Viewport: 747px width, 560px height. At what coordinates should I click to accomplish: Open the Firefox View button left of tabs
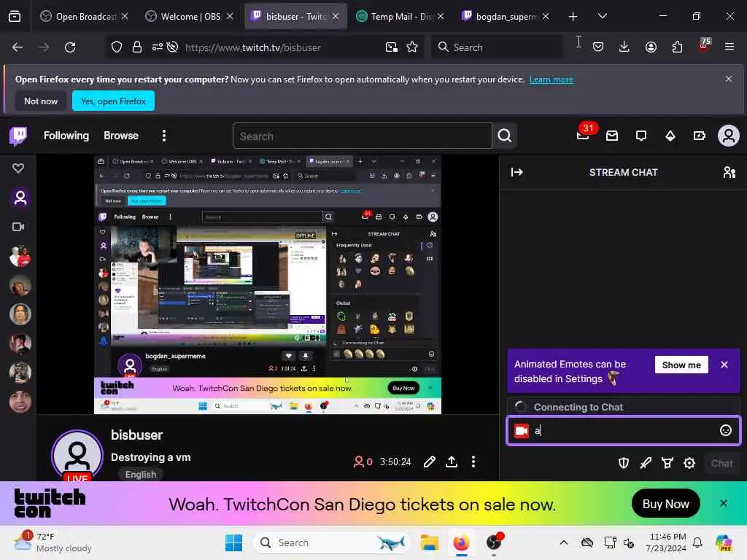pos(15,16)
